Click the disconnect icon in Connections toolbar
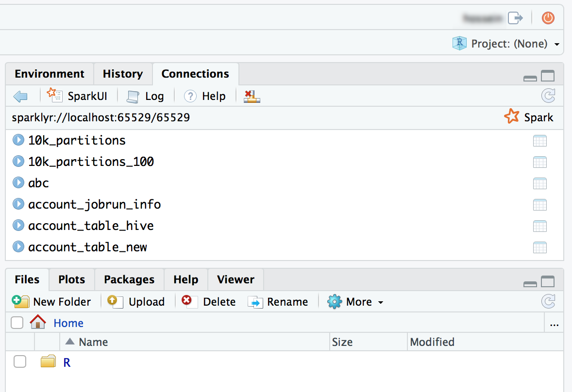572x392 pixels. [252, 96]
